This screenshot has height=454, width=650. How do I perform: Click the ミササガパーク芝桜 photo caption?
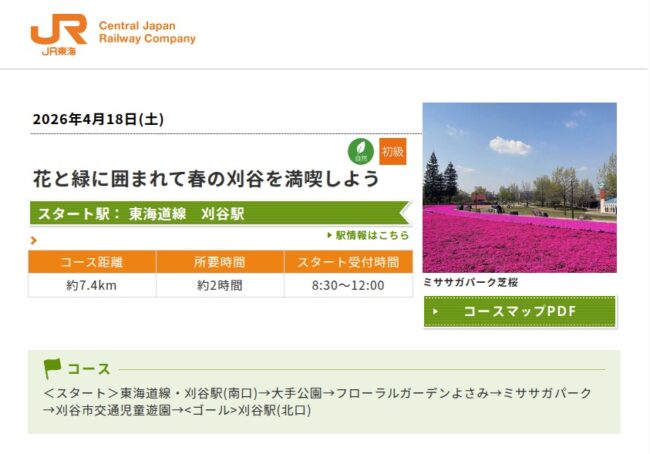click(471, 283)
